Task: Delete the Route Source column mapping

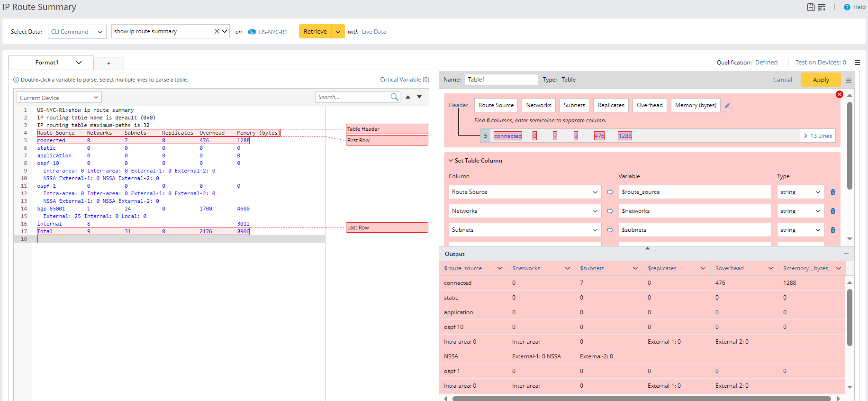Action: tap(833, 192)
